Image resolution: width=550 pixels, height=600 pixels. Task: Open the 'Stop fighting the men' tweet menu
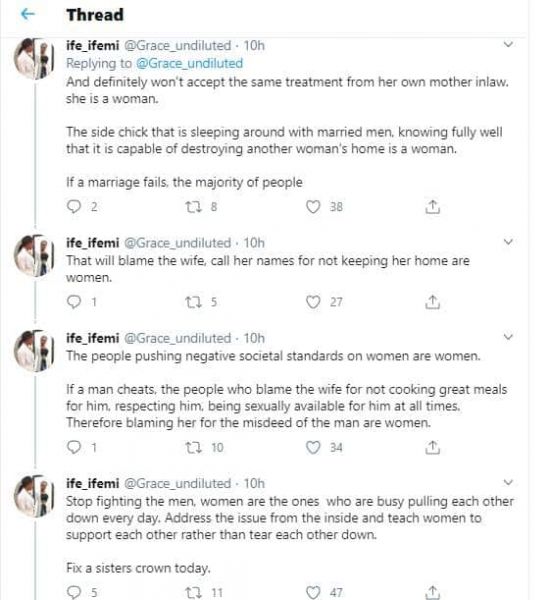coord(508,482)
